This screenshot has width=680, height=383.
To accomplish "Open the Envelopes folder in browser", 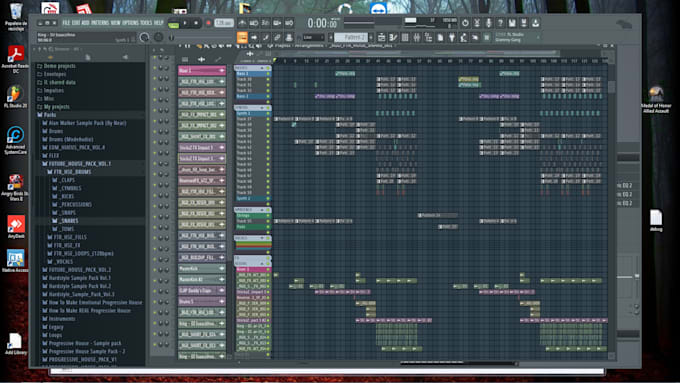I will coord(55,74).
